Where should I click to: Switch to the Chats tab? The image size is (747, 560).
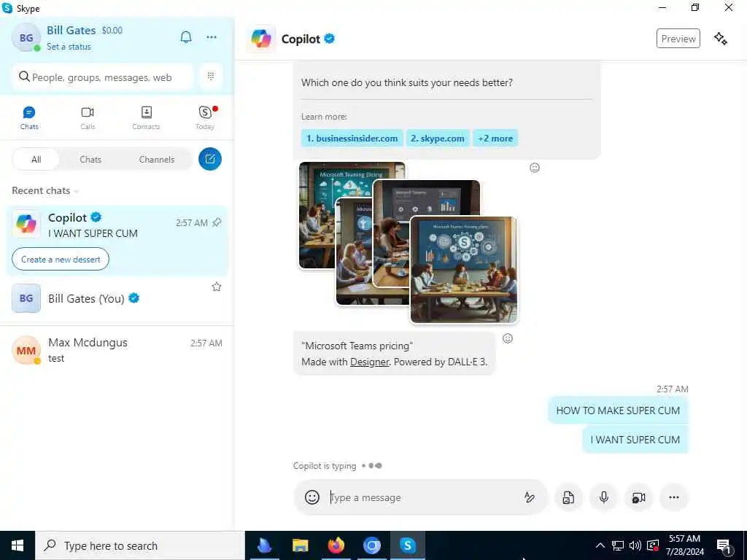pos(29,118)
